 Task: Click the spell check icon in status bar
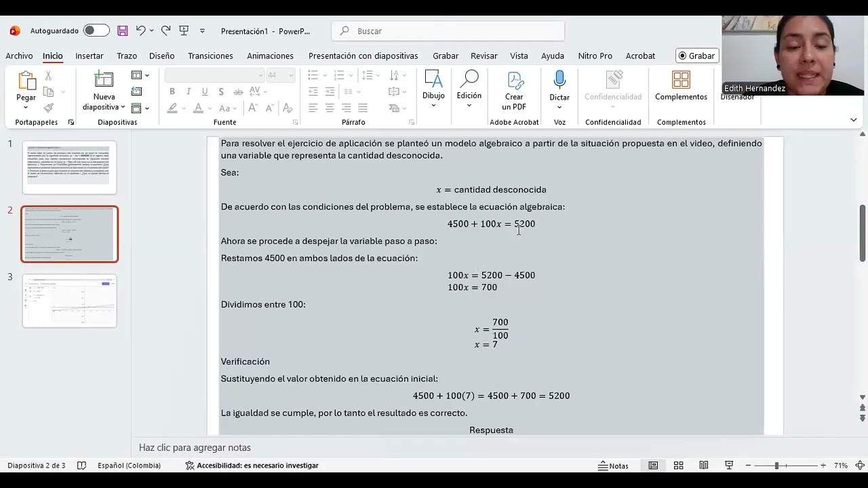pyautogui.click(x=81, y=466)
